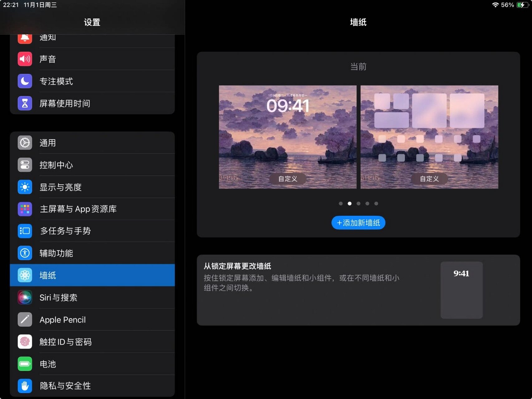The height and width of the screenshot is (399, 532).
Task: Tap the Privacy hand icon
Action: pos(25,386)
